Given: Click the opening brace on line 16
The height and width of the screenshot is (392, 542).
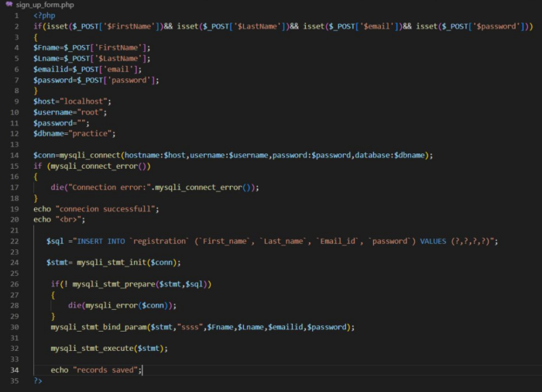Looking at the screenshot, I should (x=36, y=177).
